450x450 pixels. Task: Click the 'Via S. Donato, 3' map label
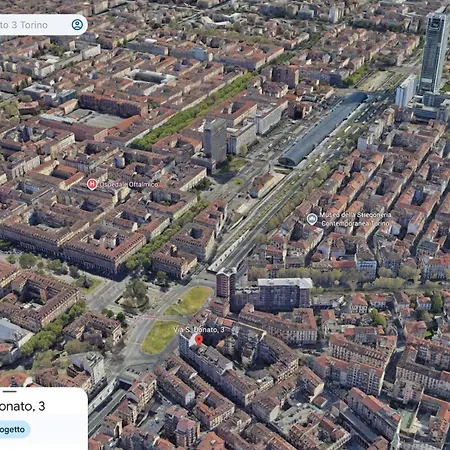coord(199,330)
